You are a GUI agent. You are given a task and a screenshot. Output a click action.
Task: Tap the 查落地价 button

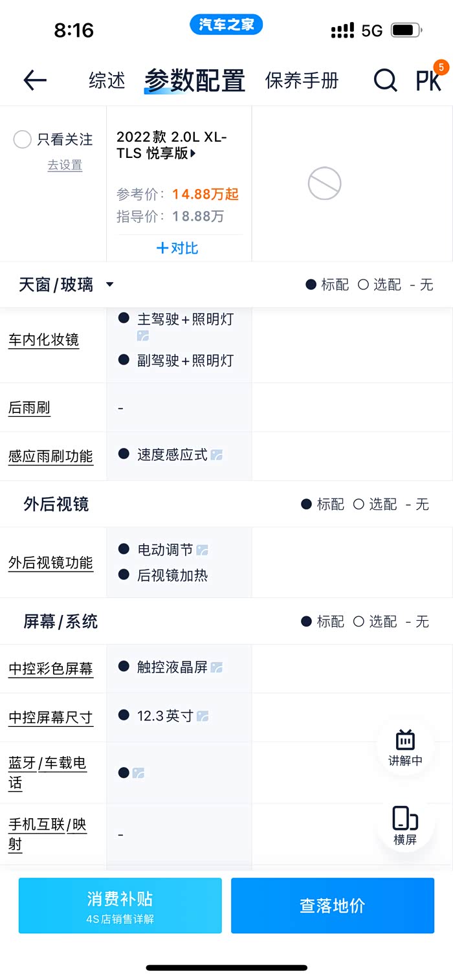tap(333, 905)
